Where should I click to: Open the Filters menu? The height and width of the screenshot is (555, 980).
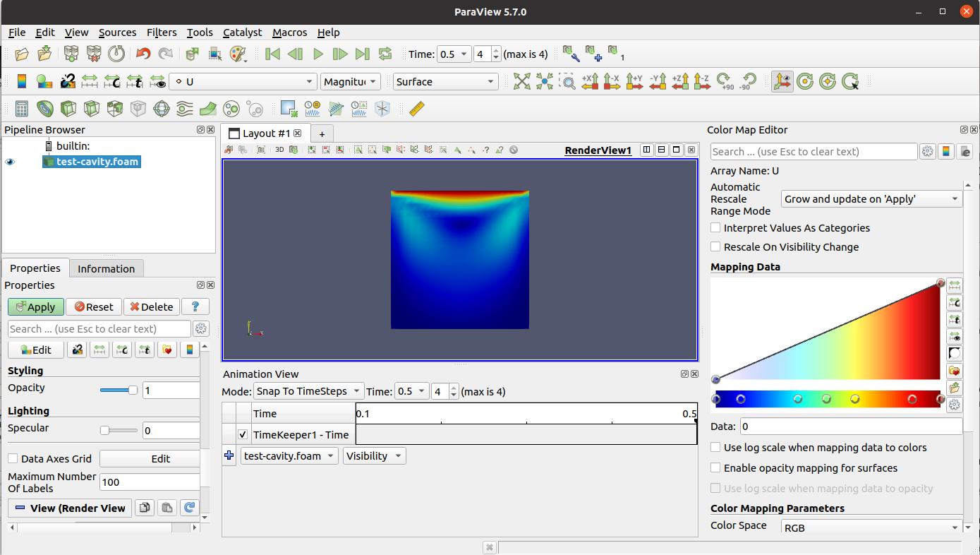coord(162,32)
